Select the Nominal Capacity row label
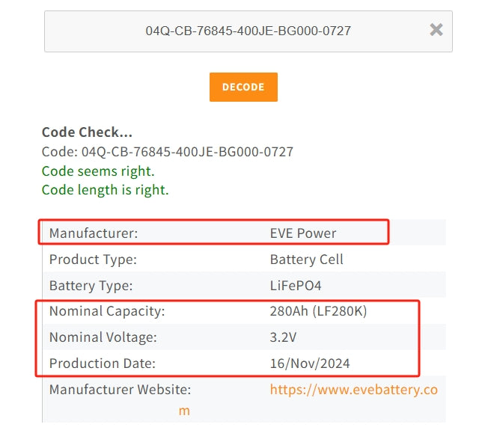Image resolution: width=497 pixels, height=448 pixels. (x=107, y=311)
